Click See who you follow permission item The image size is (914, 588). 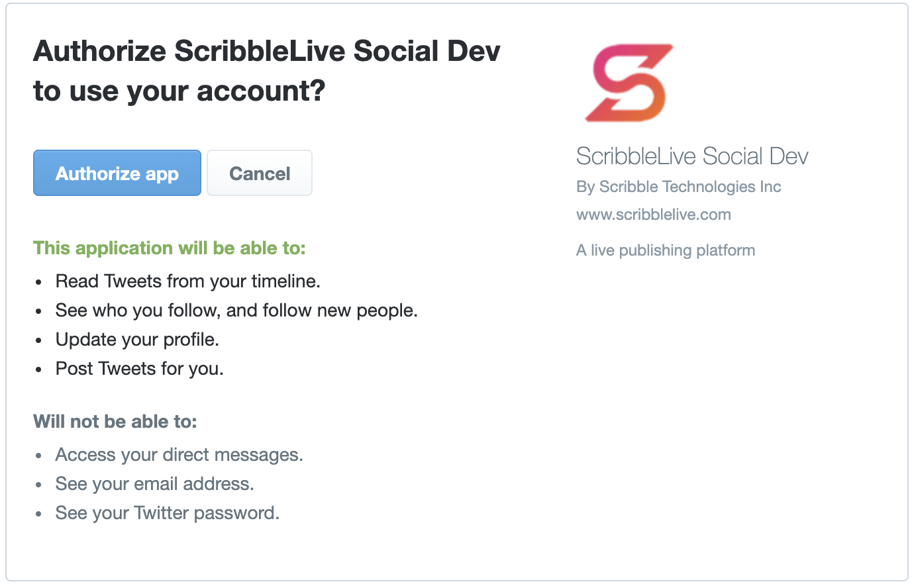[x=236, y=311]
